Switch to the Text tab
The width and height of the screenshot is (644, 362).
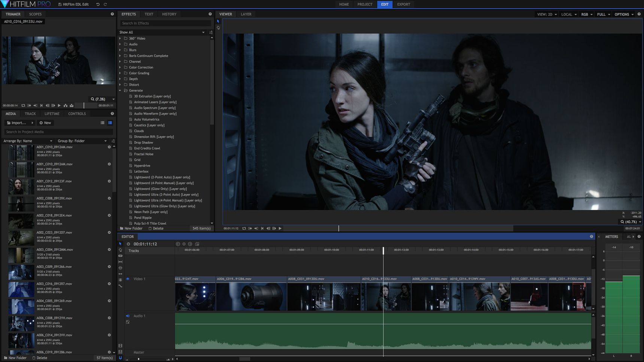tap(149, 14)
